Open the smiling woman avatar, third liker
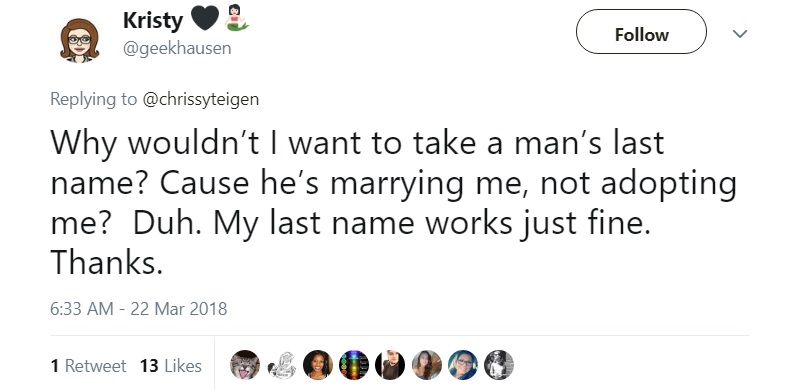Viewport: 800px width, 390px height. click(x=318, y=365)
